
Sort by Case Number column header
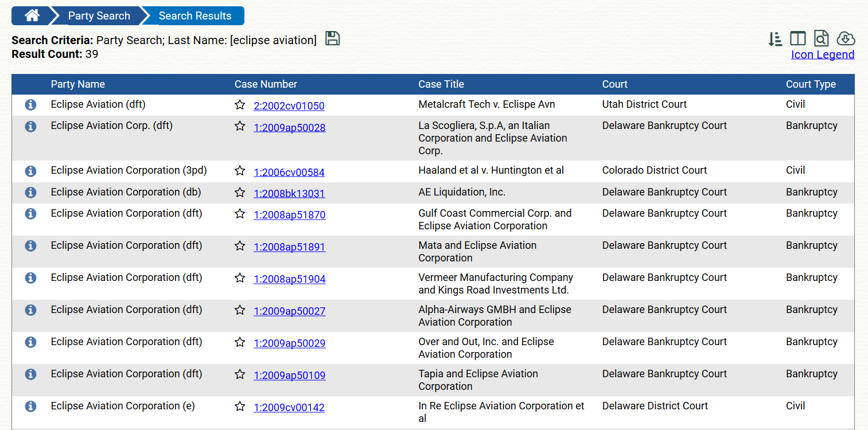coord(266,84)
